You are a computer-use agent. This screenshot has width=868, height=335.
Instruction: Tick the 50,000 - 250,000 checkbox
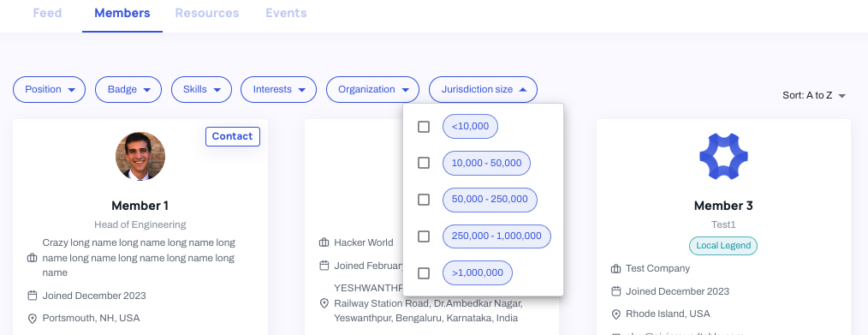coord(424,200)
